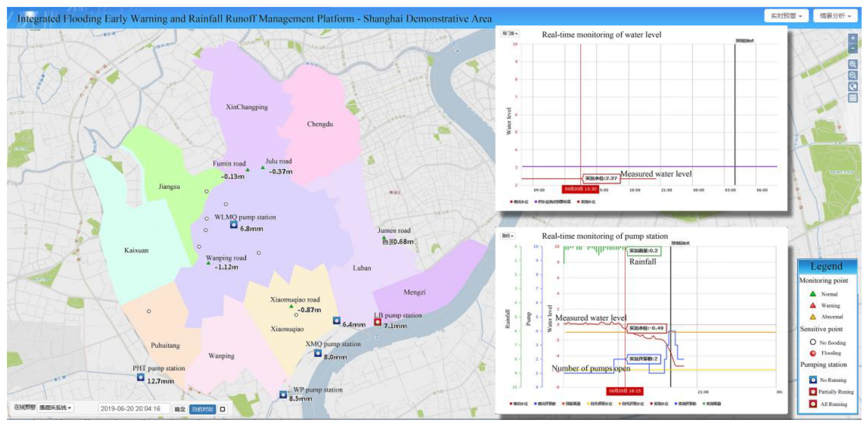Toggle the green rainfall series in the pump chart legend
This screenshot has height=426, width=868.
click(x=712, y=404)
